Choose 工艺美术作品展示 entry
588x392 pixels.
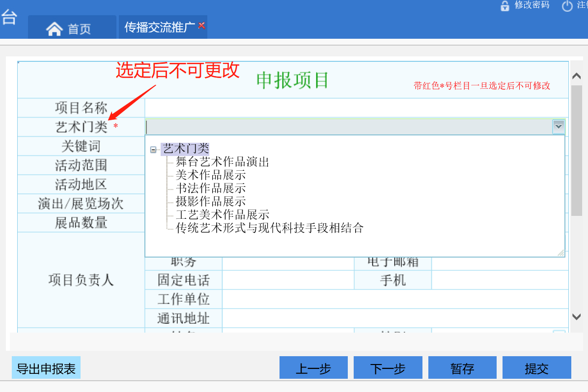(222, 215)
